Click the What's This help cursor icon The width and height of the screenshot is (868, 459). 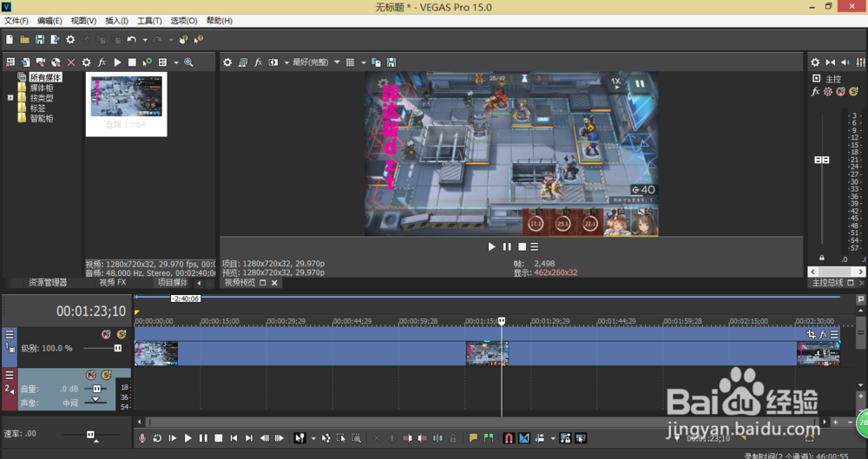tap(199, 39)
